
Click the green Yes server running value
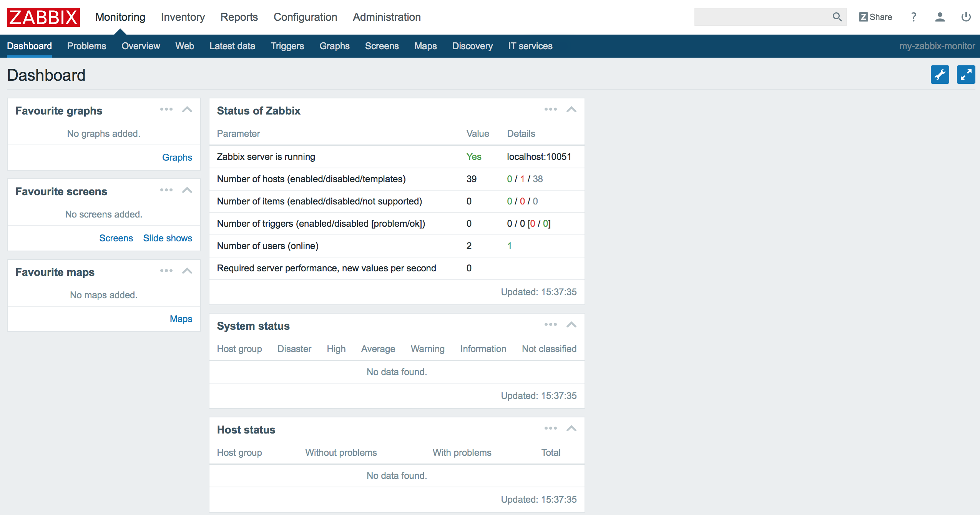(474, 157)
